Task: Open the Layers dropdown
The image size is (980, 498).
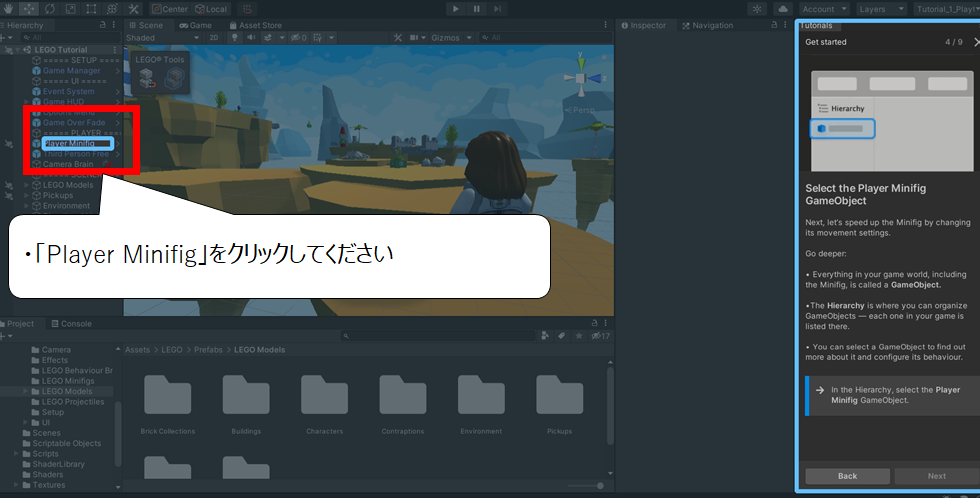Action: tap(881, 9)
